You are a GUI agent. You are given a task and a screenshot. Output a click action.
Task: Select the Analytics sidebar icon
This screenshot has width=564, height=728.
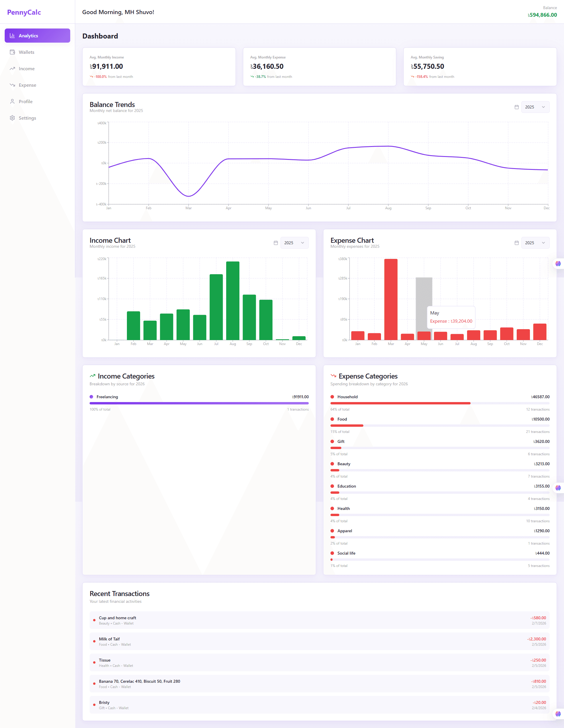pyautogui.click(x=12, y=36)
